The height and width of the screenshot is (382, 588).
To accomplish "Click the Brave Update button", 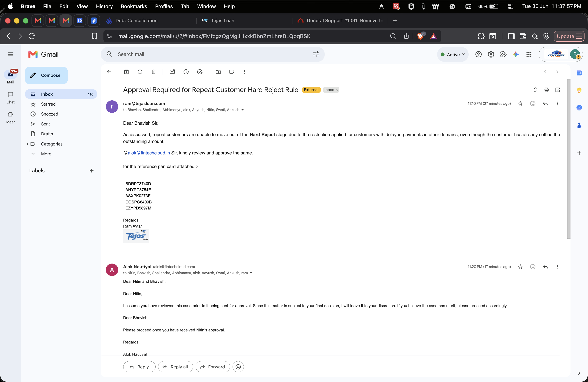I will coord(569,36).
